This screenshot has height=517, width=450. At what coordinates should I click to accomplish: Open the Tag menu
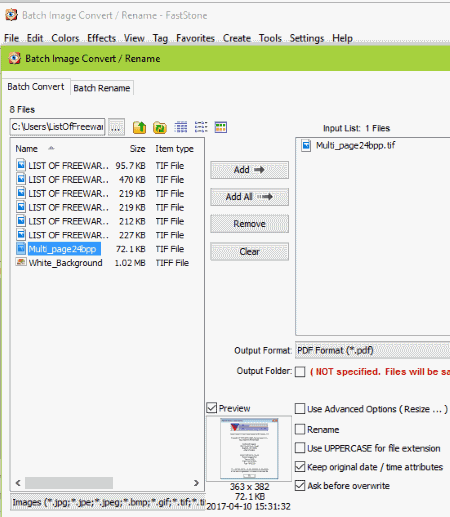tap(160, 38)
